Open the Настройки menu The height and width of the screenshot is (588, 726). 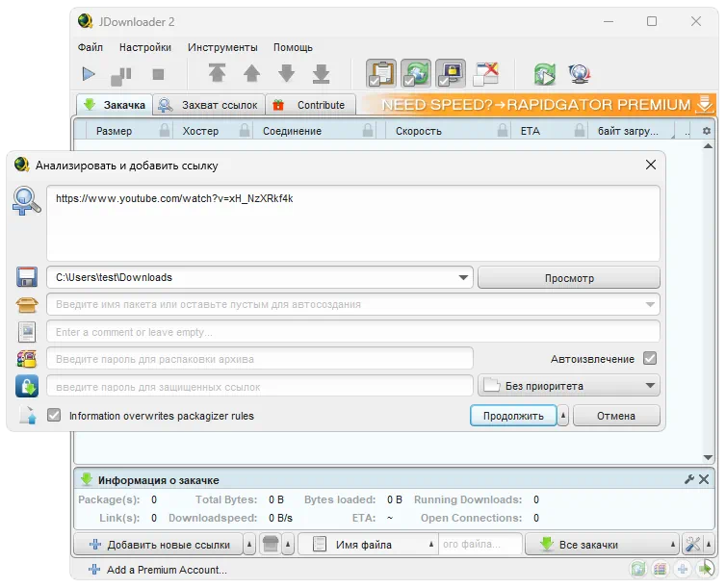click(145, 47)
